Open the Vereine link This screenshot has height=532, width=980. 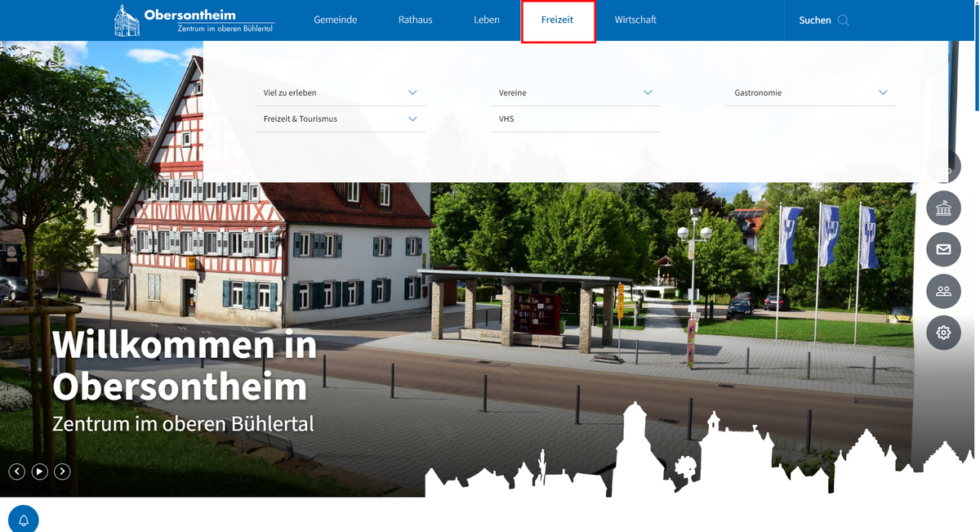tap(513, 93)
